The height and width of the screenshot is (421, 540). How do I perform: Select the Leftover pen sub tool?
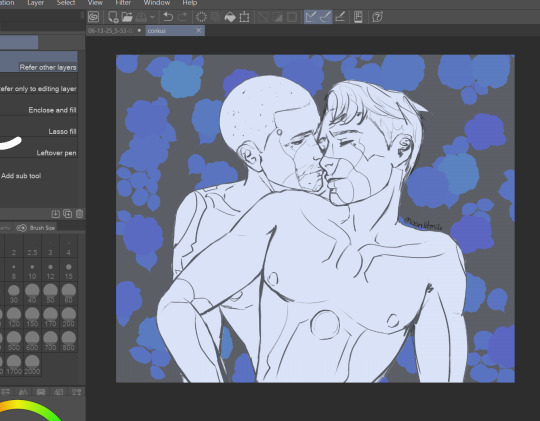[39, 147]
